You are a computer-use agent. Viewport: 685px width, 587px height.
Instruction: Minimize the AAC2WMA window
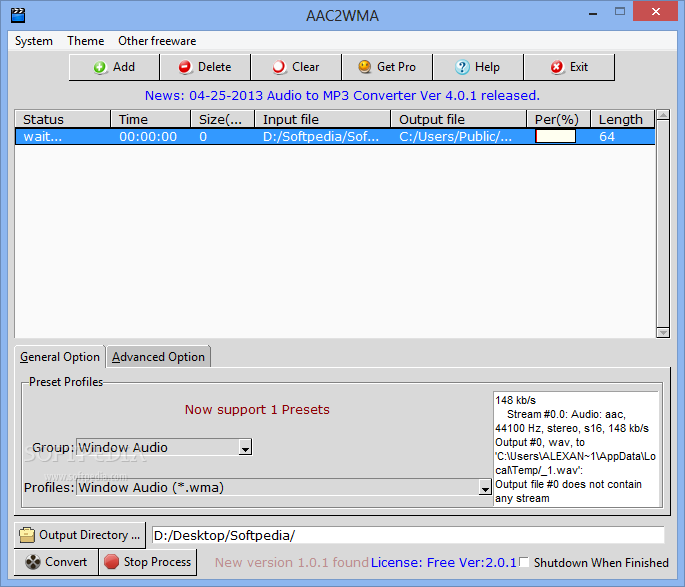tap(593, 13)
